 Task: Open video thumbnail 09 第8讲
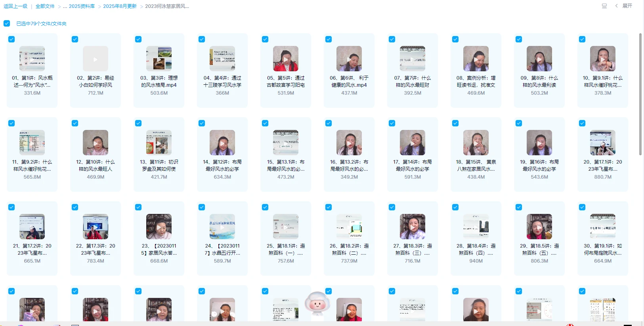click(539, 59)
